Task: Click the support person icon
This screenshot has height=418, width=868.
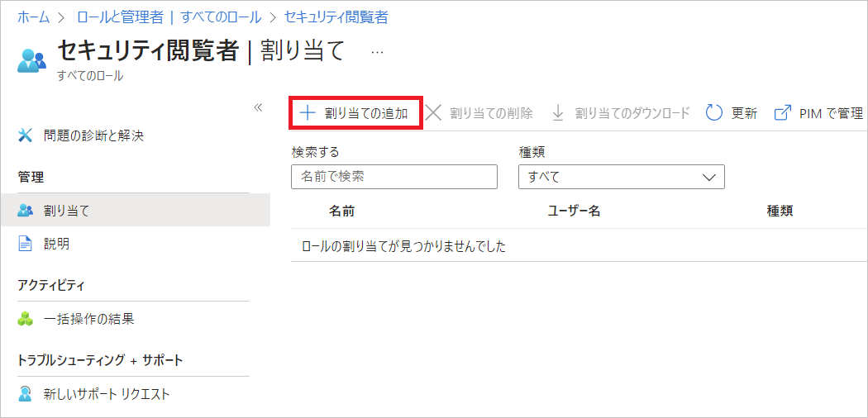Action: (x=26, y=394)
